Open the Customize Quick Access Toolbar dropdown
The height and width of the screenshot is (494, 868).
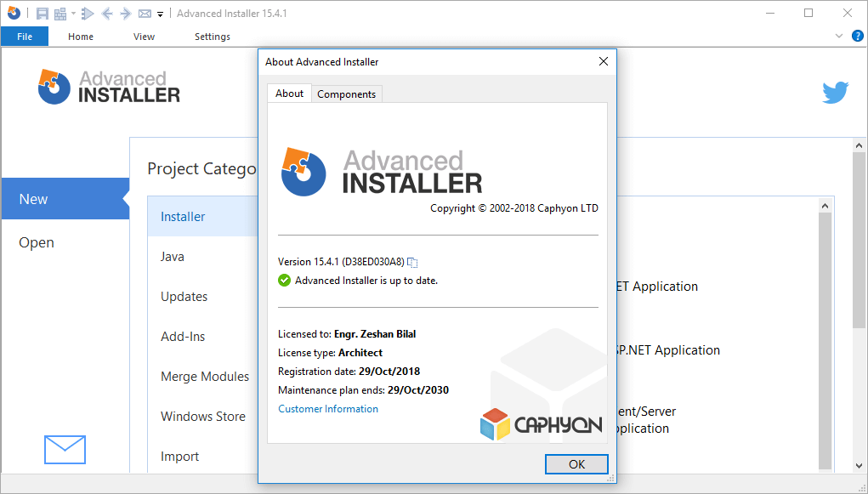coord(160,14)
